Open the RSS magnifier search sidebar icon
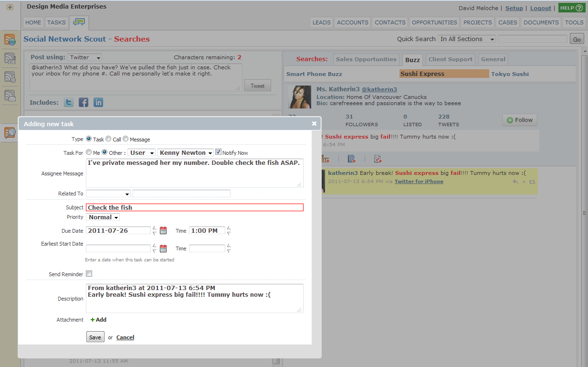 (10, 133)
